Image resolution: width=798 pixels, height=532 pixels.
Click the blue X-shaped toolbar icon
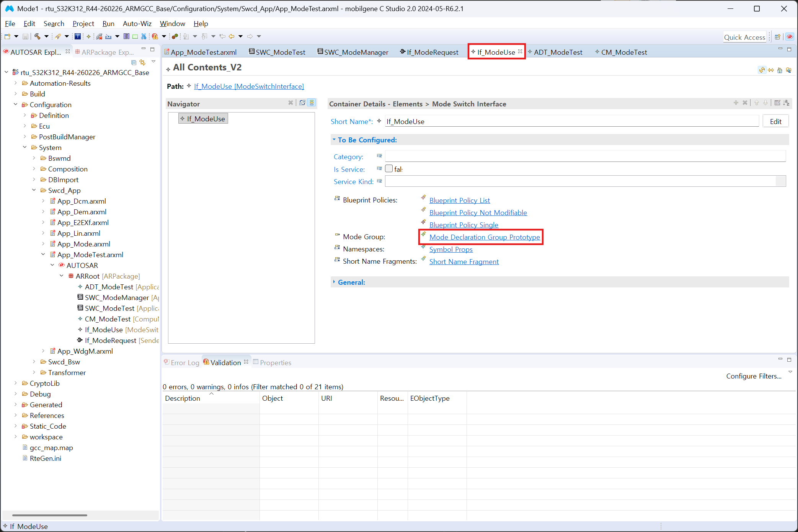(x=144, y=36)
